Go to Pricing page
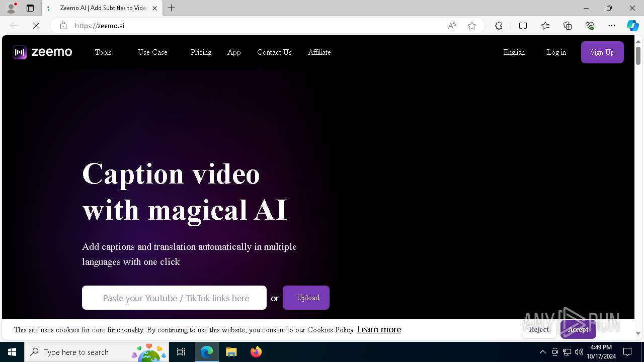The image size is (644, 362). (201, 52)
